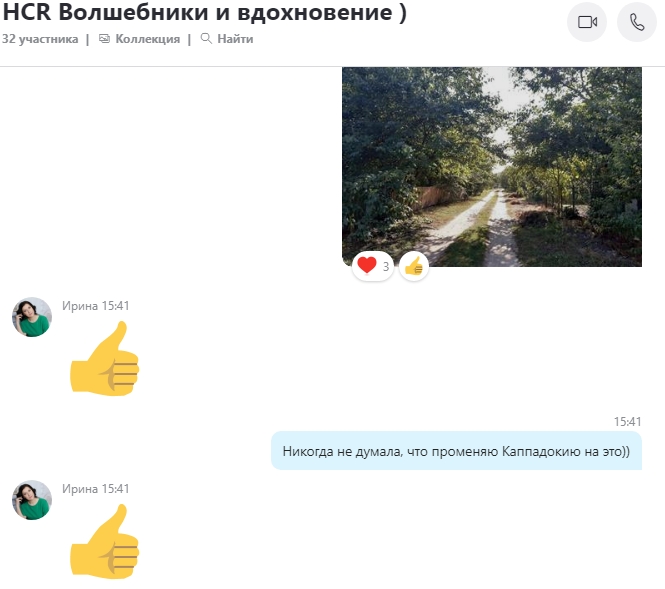Click the magnifier icon beside Найти
Viewport: 665px width, 589px height.
coord(206,39)
